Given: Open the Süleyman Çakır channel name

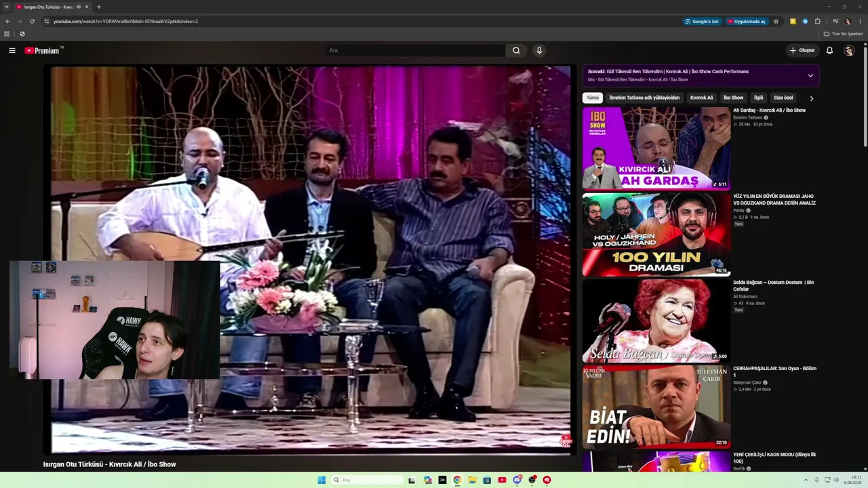Looking at the screenshot, I should (x=747, y=382).
